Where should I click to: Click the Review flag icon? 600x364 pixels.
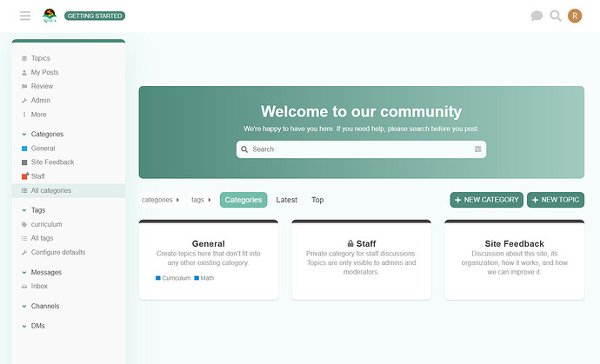click(x=24, y=86)
